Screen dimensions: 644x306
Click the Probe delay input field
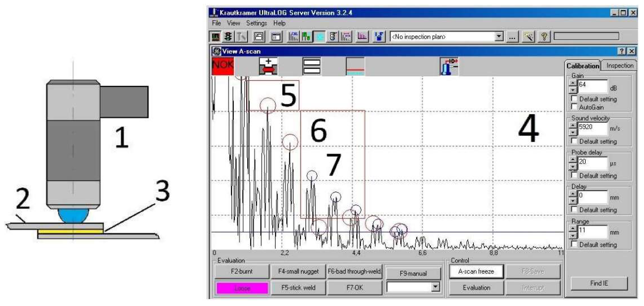592,163
